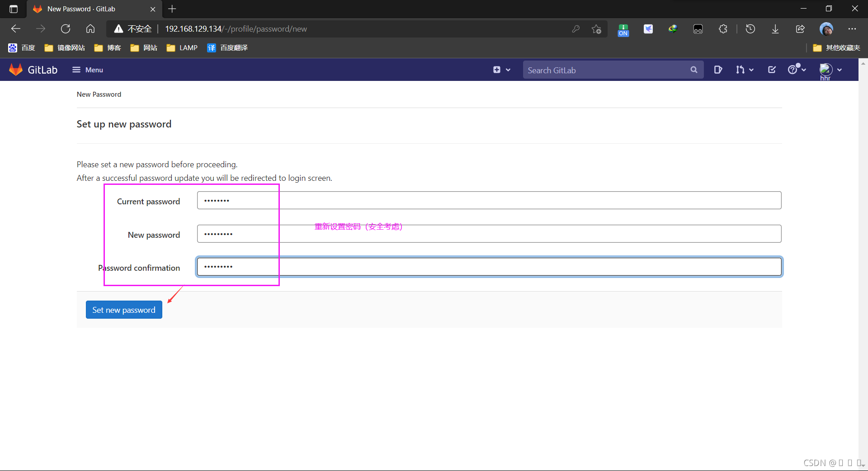868x471 pixels.
Task: Click the Share page icon
Action: [x=800, y=29]
